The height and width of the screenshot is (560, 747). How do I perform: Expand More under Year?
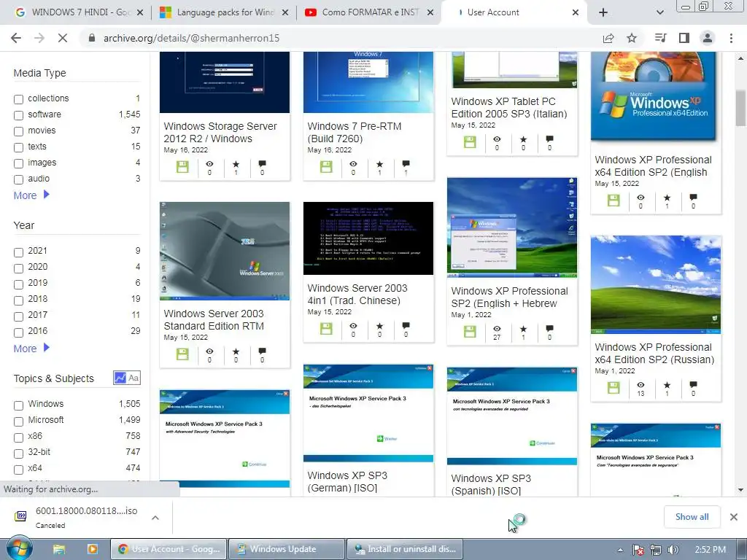coord(31,349)
